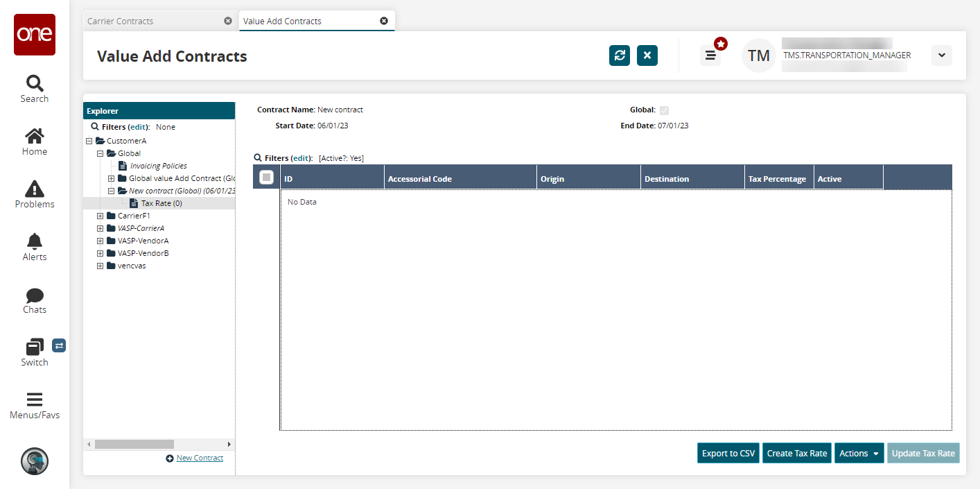
Task: Edit the Explorer filters
Action: [139, 127]
